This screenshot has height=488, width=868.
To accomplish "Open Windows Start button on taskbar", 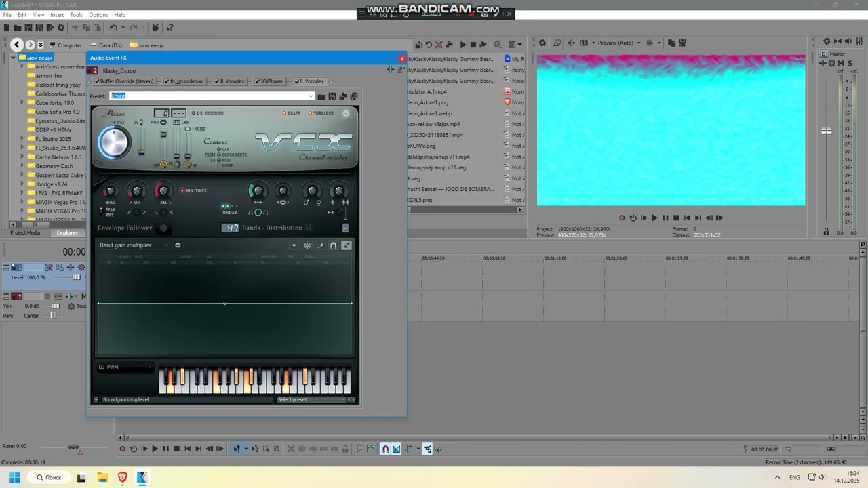I will (x=14, y=477).
